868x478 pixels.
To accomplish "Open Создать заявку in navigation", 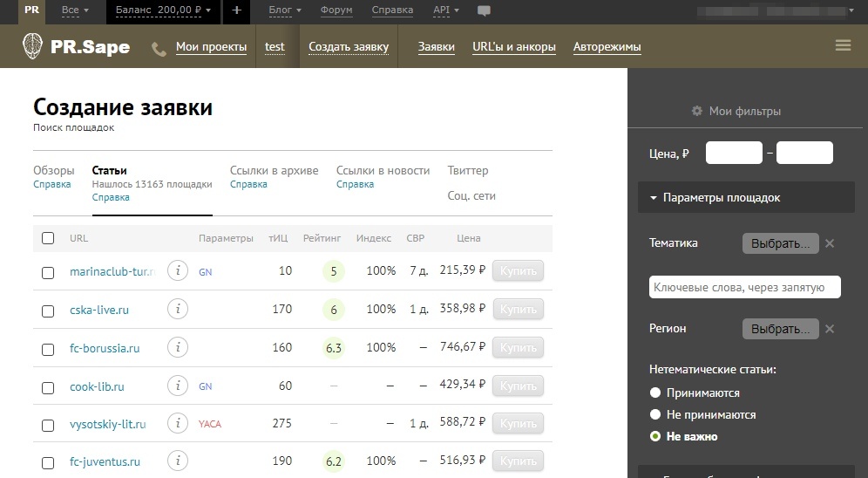I will [349, 47].
